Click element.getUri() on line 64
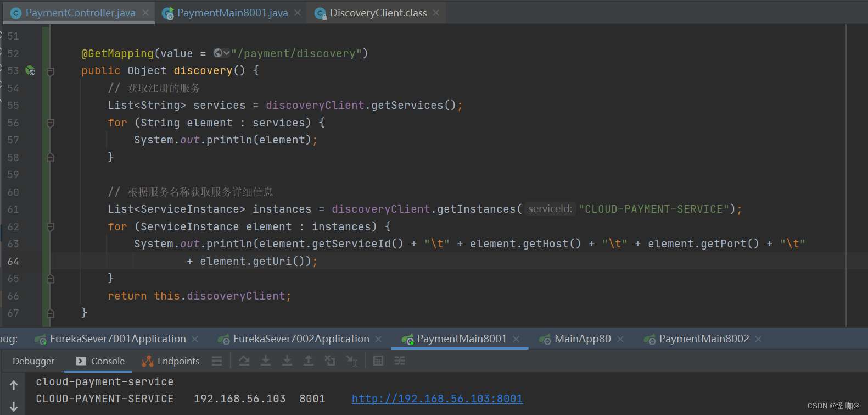The width and height of the screenshot is (868, 415). click(x=253, y=261)
